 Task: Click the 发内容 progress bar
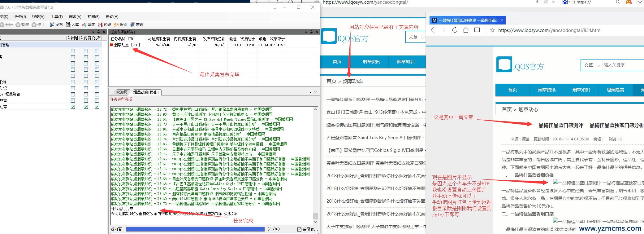pyautogui.click(x=195, y=229)
